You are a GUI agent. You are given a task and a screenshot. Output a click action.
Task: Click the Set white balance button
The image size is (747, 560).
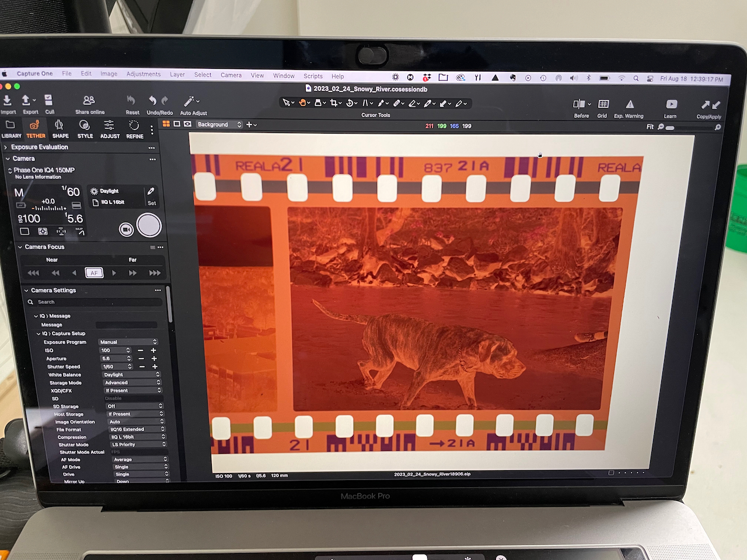point(152,203)
